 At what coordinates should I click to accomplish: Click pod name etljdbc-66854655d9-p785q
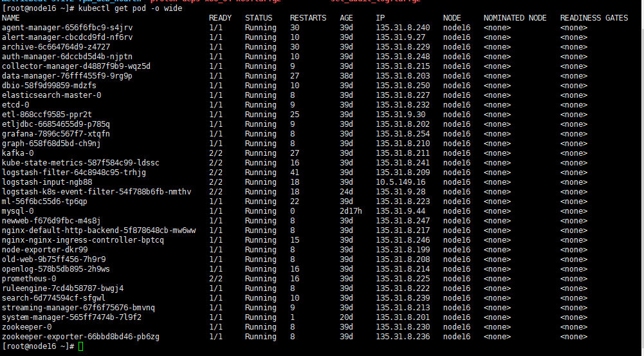tap(56, 124)
